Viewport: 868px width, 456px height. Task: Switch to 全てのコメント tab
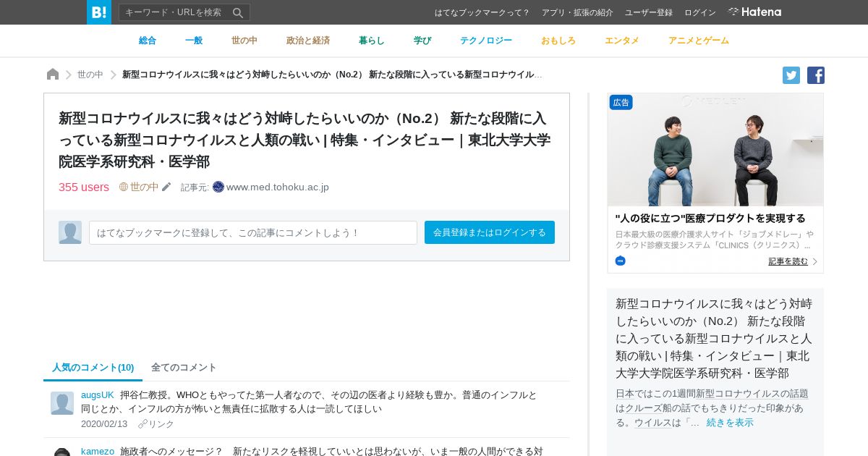(x=184, y=367)
